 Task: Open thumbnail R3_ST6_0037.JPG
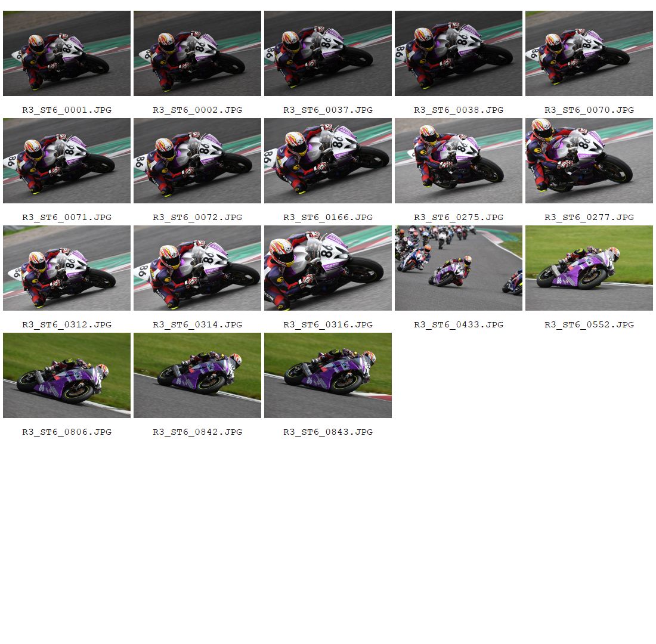[x=327, y=53]
